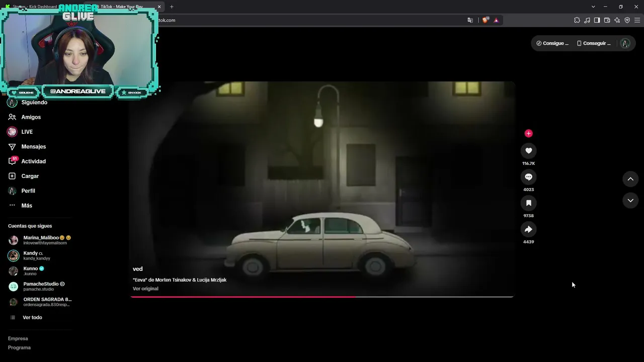Close the TikTok - Make Your Day tab

(159, 7)
